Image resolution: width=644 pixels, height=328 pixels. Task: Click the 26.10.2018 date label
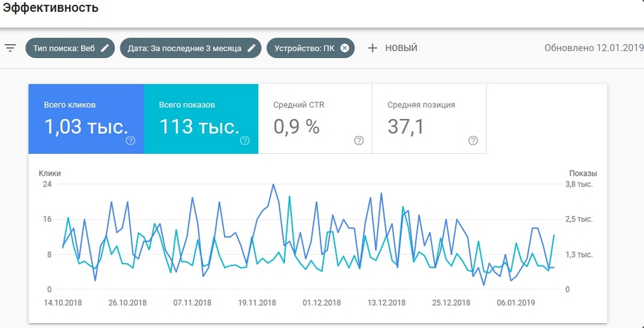pyautogui.click(x=127, y=303)
